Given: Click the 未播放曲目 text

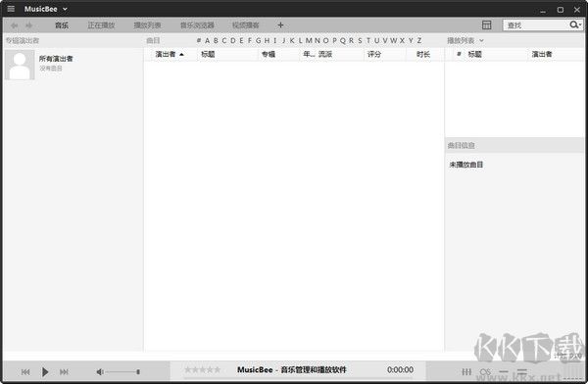Looking at the screenshot, I should pos(466,165).
